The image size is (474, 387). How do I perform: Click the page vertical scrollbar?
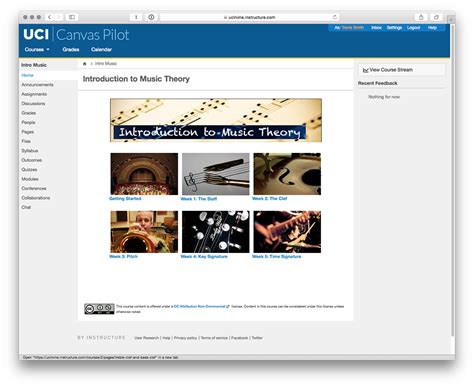[x=452, y=180]
